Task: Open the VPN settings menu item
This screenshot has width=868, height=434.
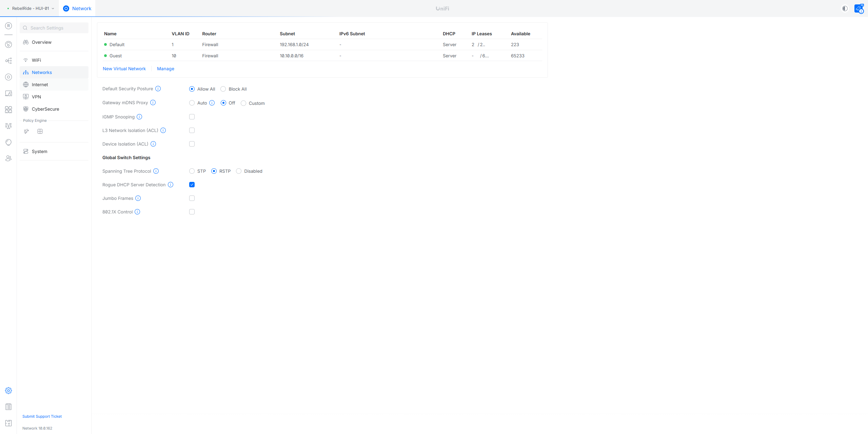Action: [x=36, y=97]
